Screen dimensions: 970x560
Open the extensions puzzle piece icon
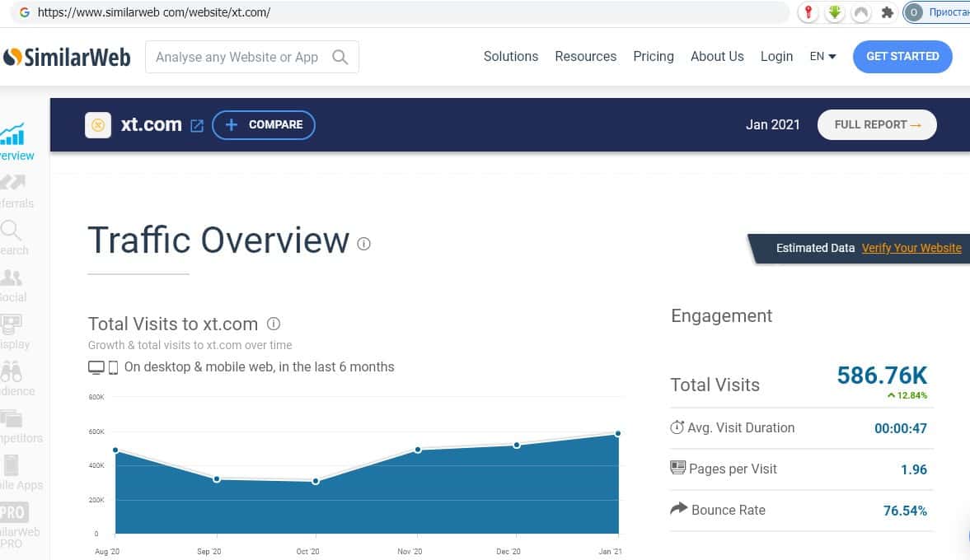point(887,12)
